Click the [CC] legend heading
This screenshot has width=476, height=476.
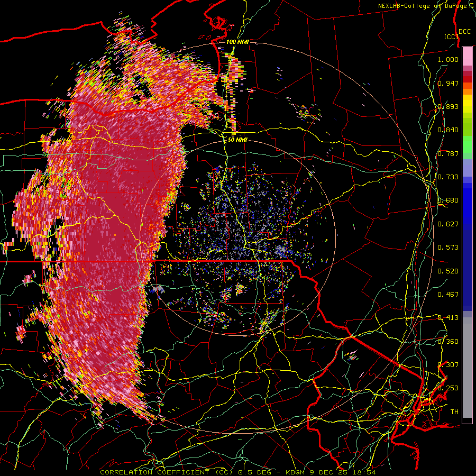tap(451, 36)
